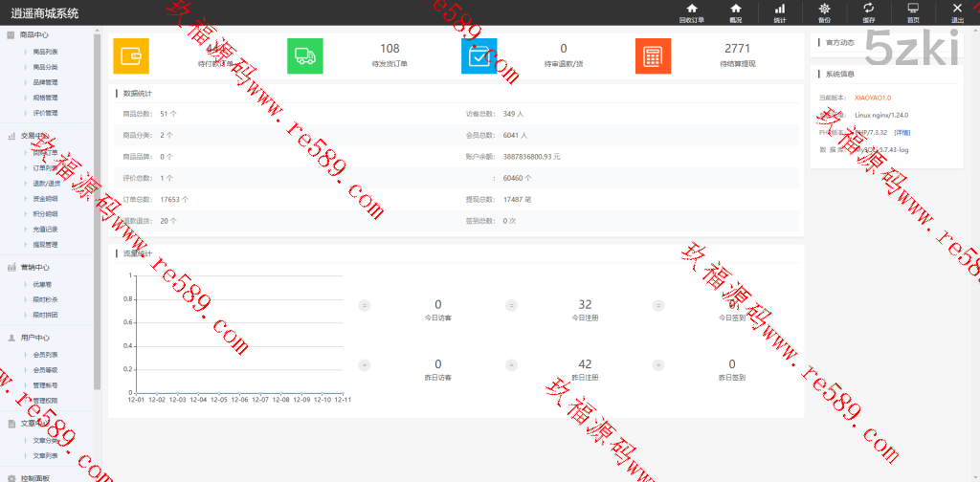Click the yellow wallet 待付款订单 icon

click(131, 56)
